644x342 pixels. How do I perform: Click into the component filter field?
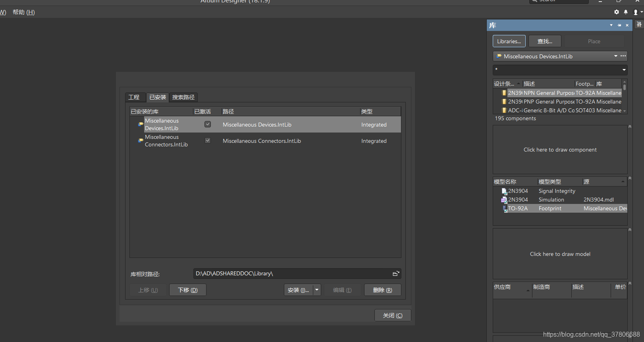coord(557,70)
